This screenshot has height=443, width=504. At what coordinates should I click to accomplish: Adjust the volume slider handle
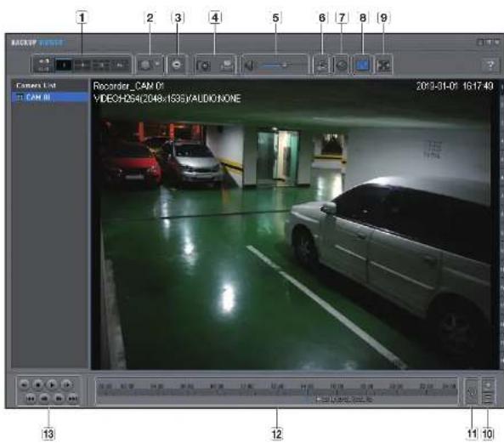coord(284,65)
